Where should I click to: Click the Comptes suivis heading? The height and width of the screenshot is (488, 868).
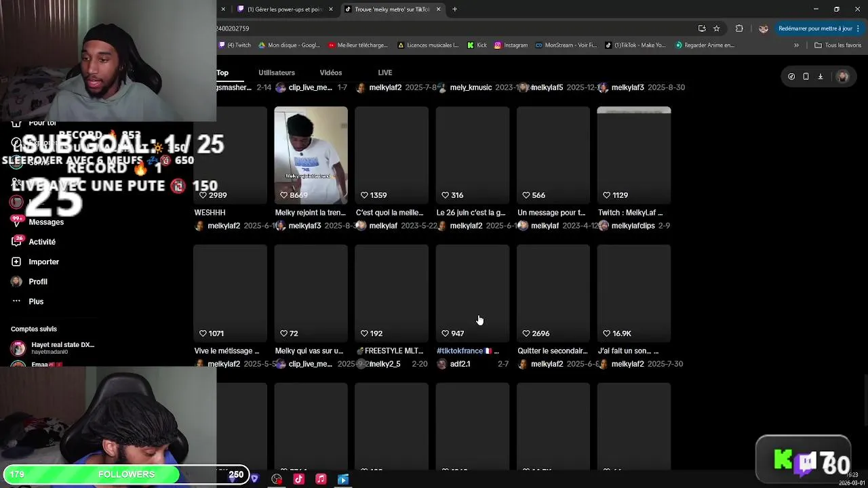[x=34, y=329]
